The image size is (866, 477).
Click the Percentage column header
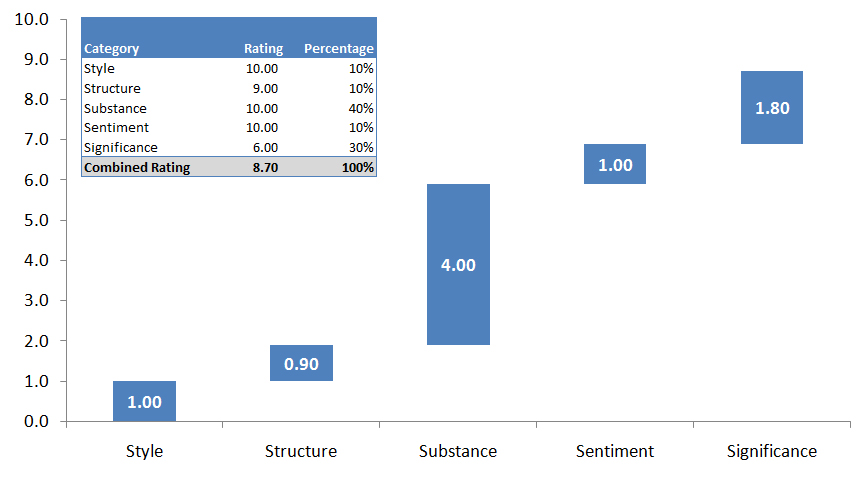[339, 48]
